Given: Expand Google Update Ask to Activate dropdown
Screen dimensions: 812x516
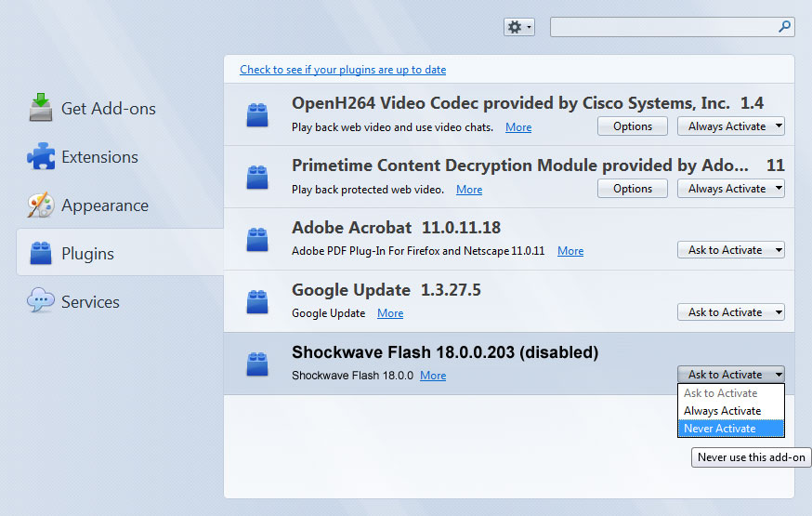Looking at the screenshot, I should [730, 312].
